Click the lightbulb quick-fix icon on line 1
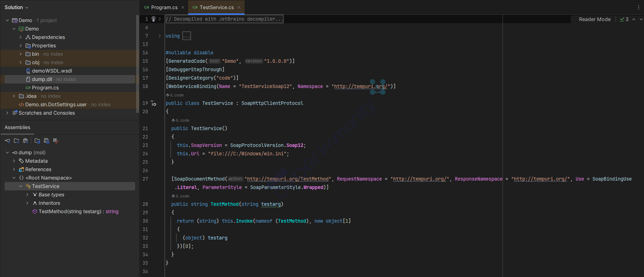Screen dimensions: 644x277 [153, 19]
